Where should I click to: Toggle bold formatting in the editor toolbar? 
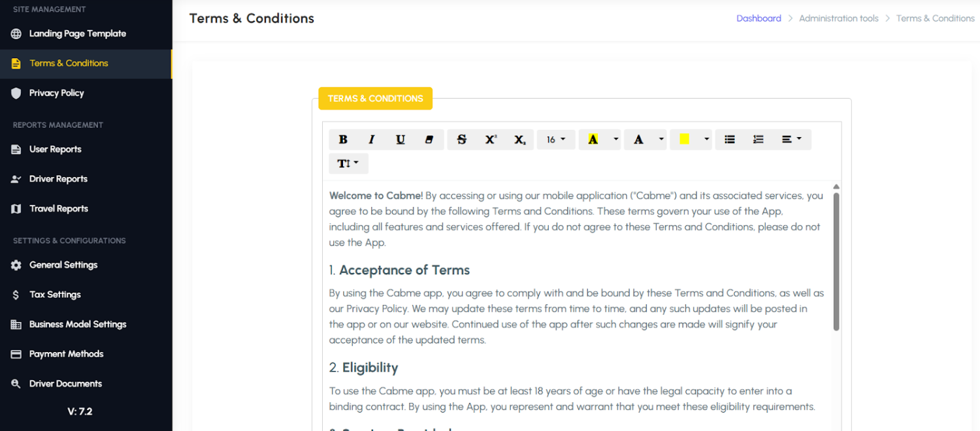(343, 139)
